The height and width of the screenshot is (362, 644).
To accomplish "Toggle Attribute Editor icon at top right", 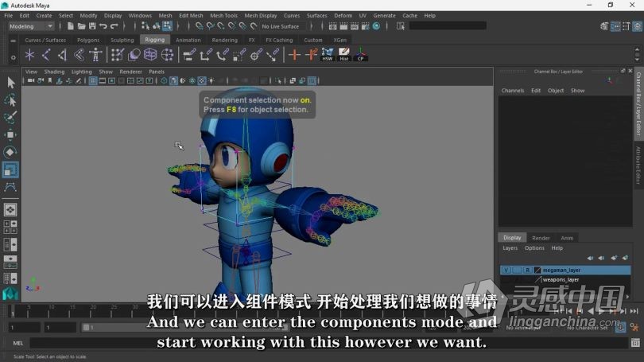I will 615,26.
